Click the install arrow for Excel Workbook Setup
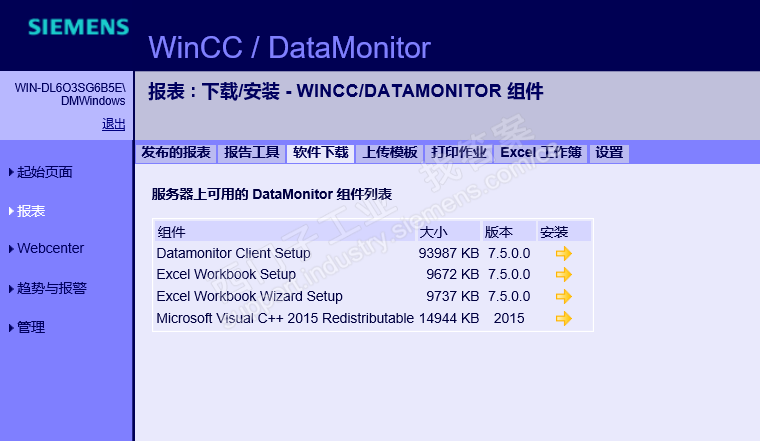760x441 pixels. click(x=563, y=275)
